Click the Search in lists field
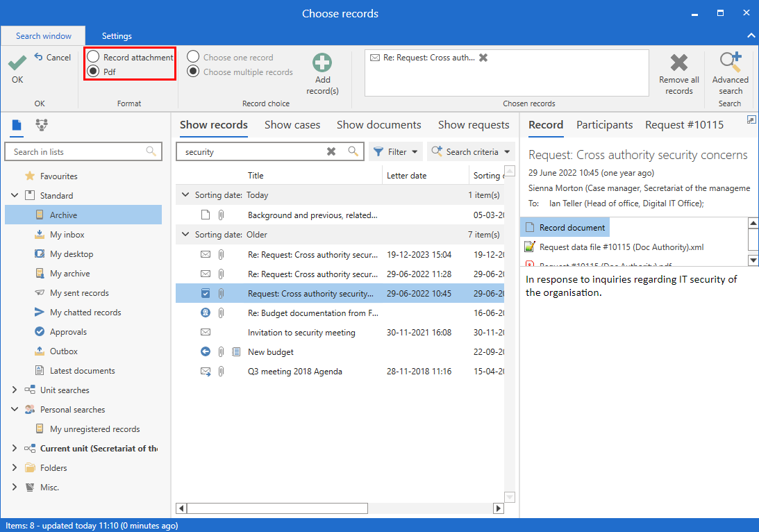The height and width of the screenshot is (532, 759). pyautogui.click(x=76, y=151)
